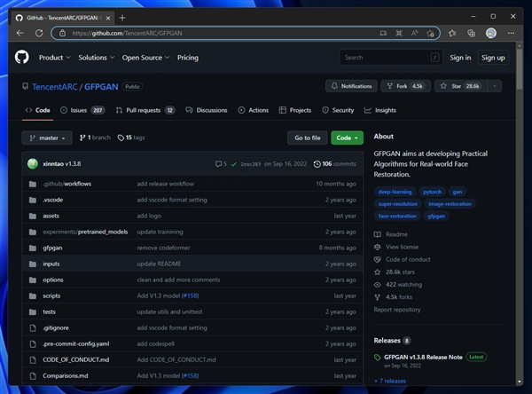Click the GitHub Octocat logo in the header
The width and height of the screenshot is (532, 394).
[x=21, y=57]
